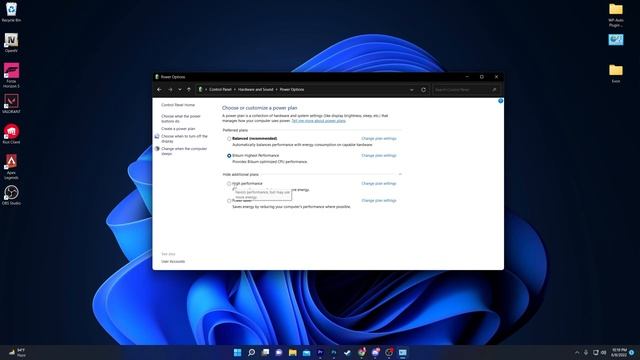Open 'Change when the computer sleeps'
Screen dimensions: 640x360
coord(184,151)
